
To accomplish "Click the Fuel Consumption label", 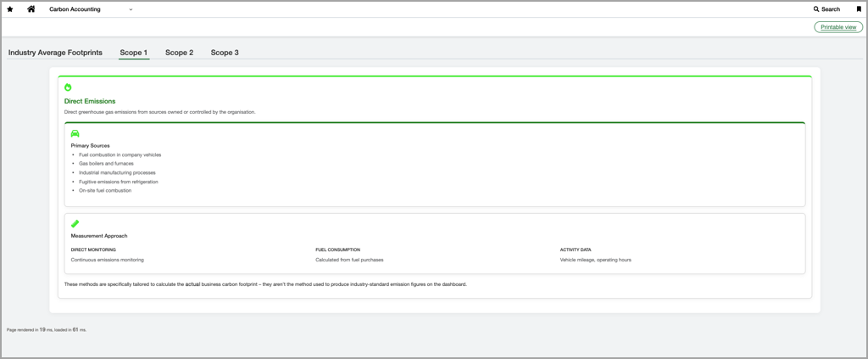I will (337, 250).
